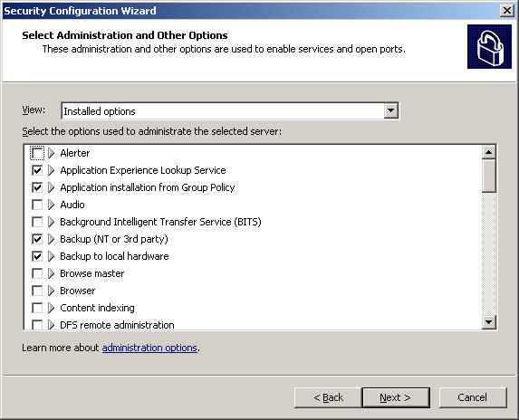Screen dimensions: 519x420
Task: Check the Browse master checkbox
Action: click(37, 273)
